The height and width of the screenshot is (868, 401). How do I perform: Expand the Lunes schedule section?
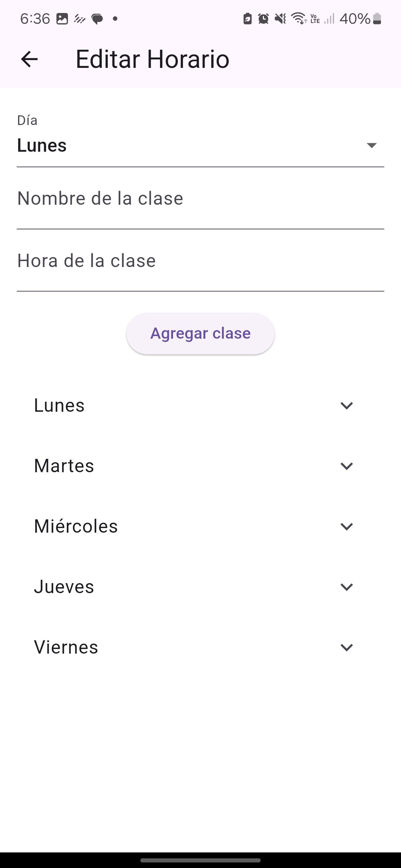(x=200, y=405)
